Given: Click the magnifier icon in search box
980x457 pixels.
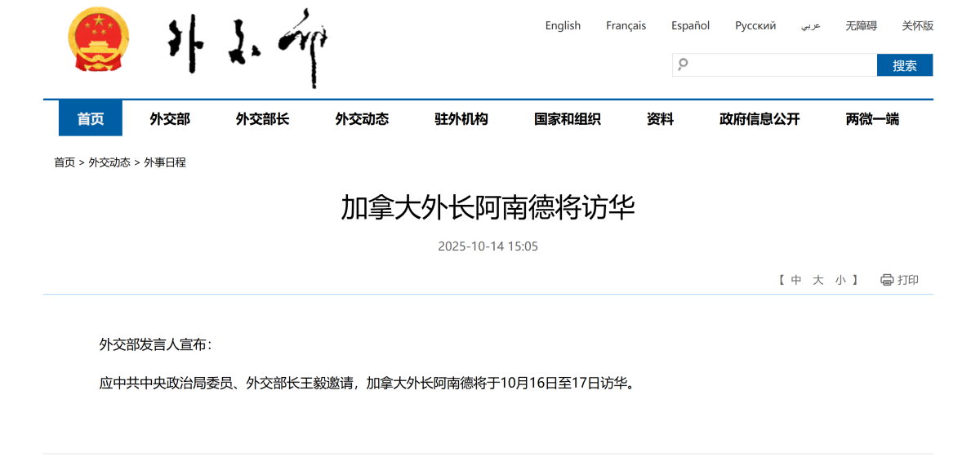Looking at the screenshot, I should point(684,64).
